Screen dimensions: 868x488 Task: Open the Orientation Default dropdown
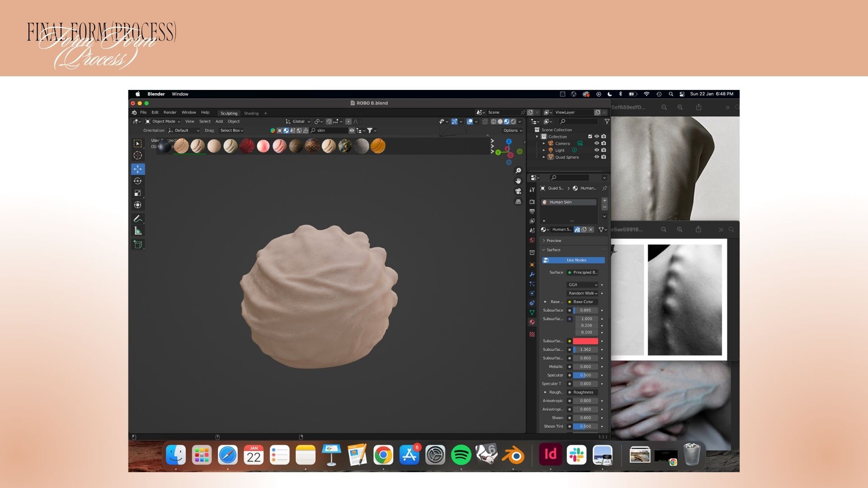coord(184,131)
